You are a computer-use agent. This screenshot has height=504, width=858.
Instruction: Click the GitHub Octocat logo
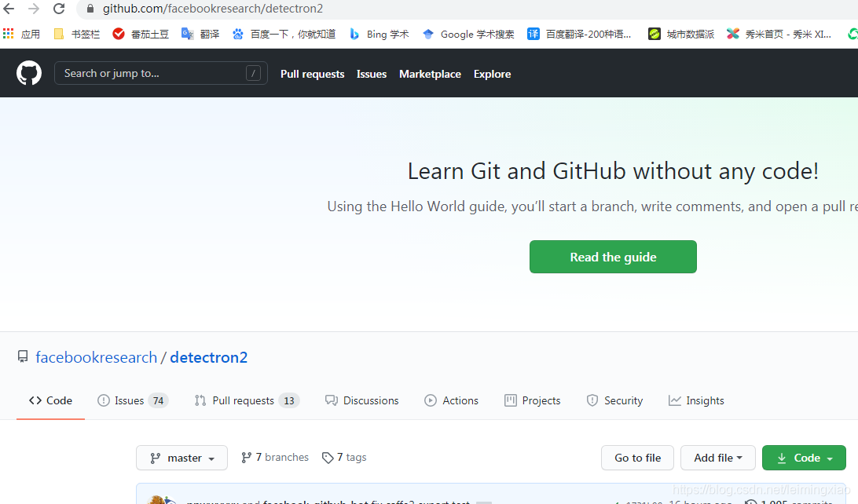[29, 73]
